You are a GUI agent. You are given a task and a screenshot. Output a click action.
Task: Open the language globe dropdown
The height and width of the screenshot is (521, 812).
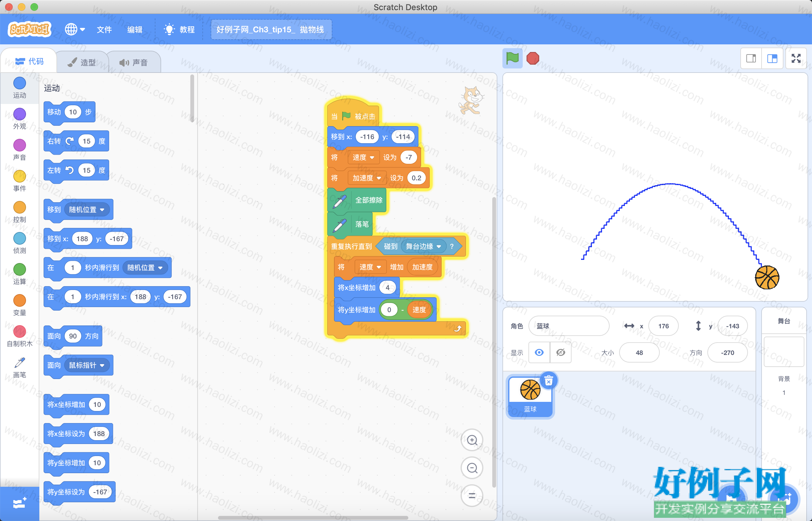click(x=75, y=29)
